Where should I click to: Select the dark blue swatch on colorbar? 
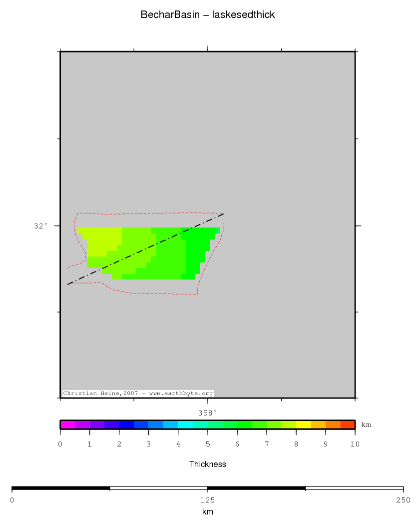[126, 424]
